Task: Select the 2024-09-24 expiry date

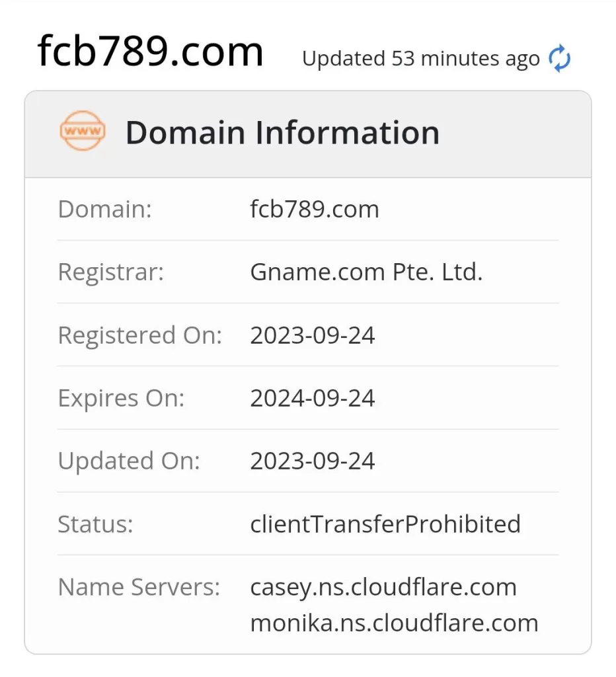Action: click(x=312, y=398)
